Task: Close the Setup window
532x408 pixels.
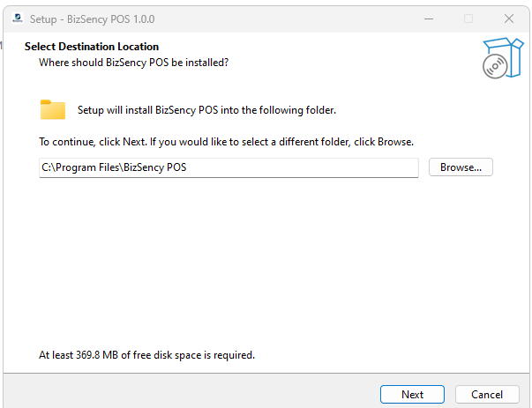Action: point(508,19)
